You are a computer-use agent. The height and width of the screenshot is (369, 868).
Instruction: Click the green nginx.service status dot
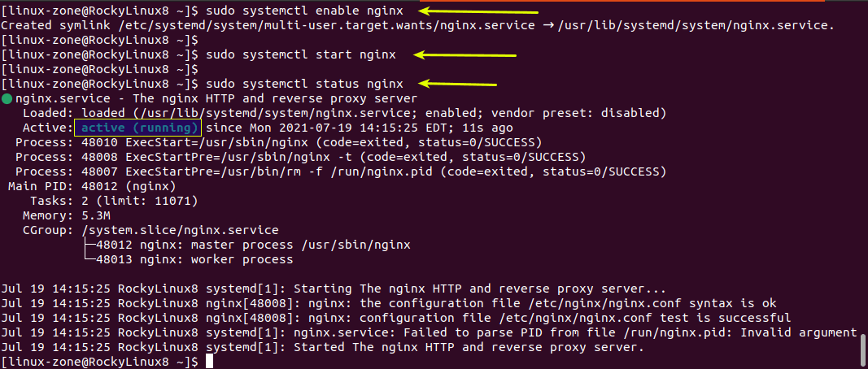point(7,100)
